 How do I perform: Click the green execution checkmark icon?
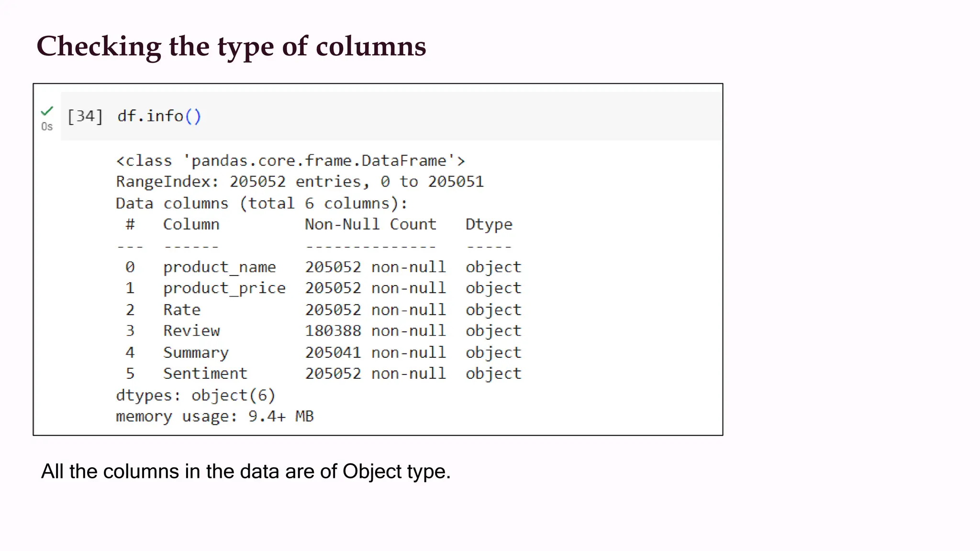click(47, 111)
